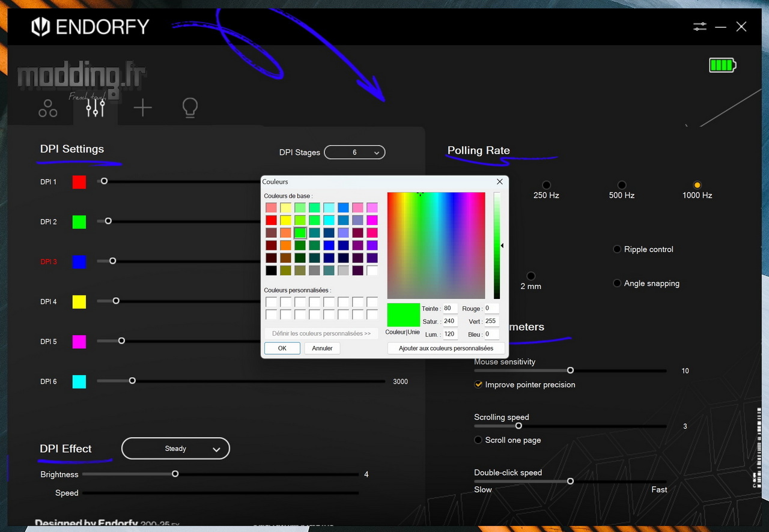769x532 pixels.
Task: Expand the DPI Stages dropdown
Action: [x=354, y=153]
